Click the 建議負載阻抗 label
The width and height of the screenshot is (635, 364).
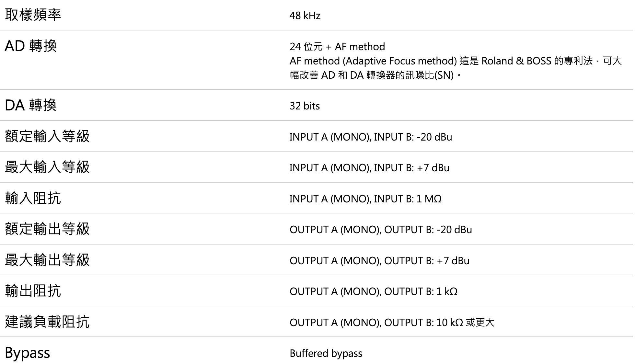coord(47,322)
